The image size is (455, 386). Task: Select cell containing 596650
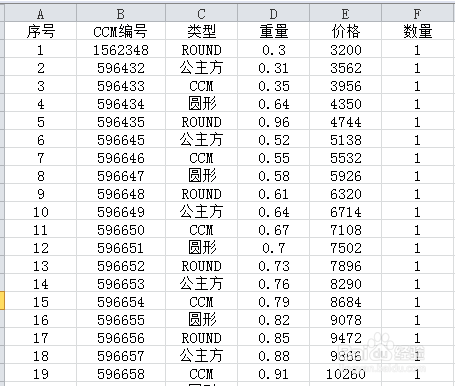[x=121, y=229]
